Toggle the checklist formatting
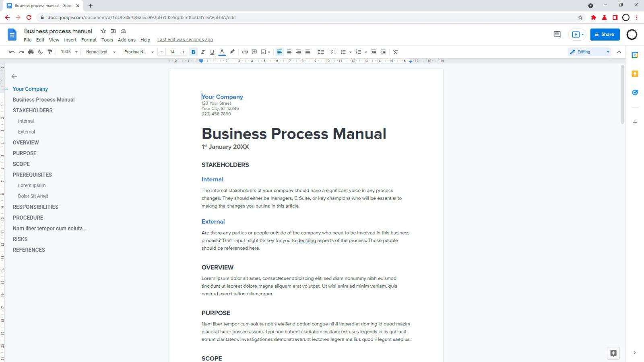The width and height of the screenshot is (644, 362). (x=333, y=51)
